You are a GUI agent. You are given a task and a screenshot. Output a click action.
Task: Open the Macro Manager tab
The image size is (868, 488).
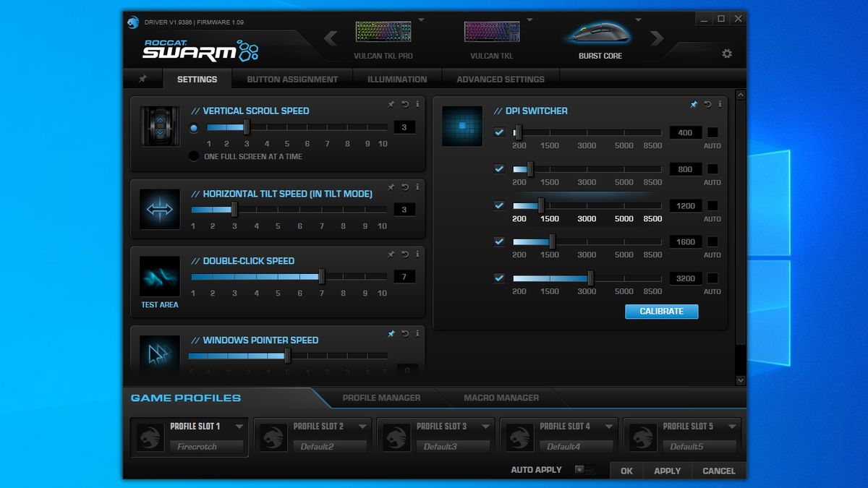click(x=501, y=398)
